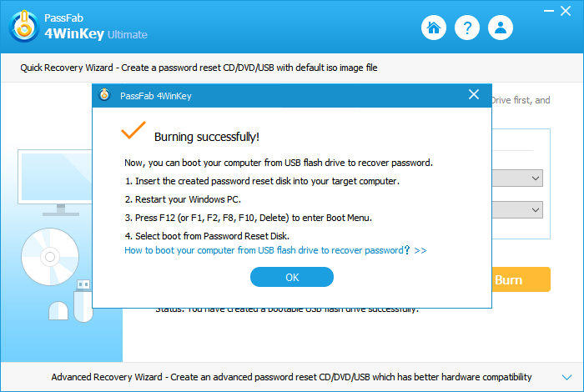Click the small icon in the dialog title bar

104,96
